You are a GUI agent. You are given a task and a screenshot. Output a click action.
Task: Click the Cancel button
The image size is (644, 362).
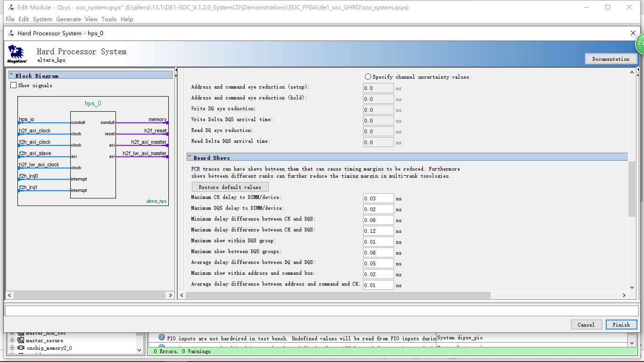coord(586,325)
